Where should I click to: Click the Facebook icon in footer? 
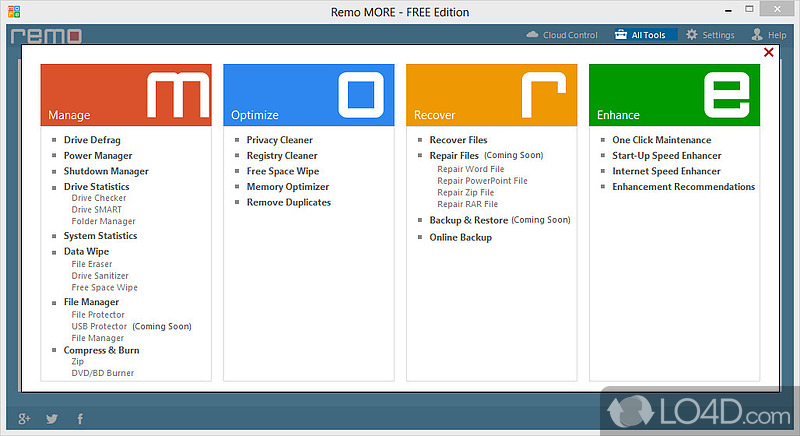(x=80, y=419)
